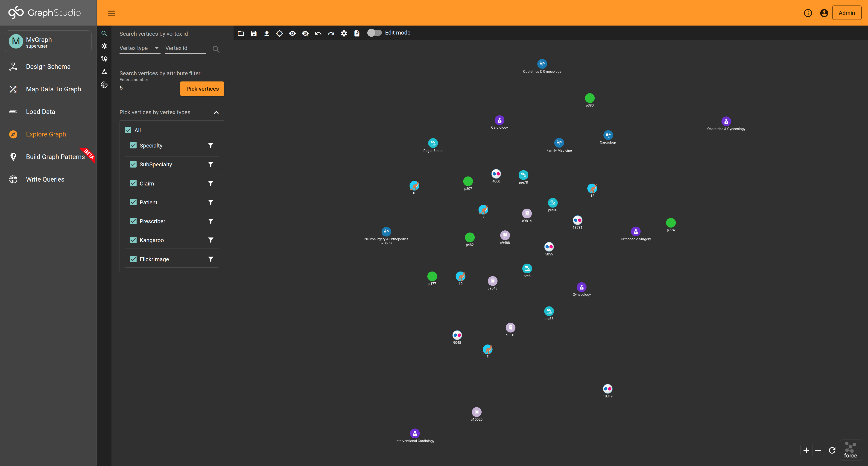Collapse the pick vertices by vertex types panel
Image resolution: width=868 pixels, height=466 pixels.
(216, 112)
